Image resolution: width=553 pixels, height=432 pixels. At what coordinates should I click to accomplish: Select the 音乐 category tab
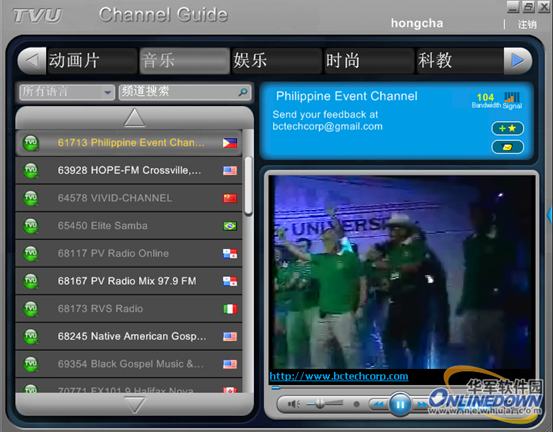pyautogui.click(x=184, y=61)
